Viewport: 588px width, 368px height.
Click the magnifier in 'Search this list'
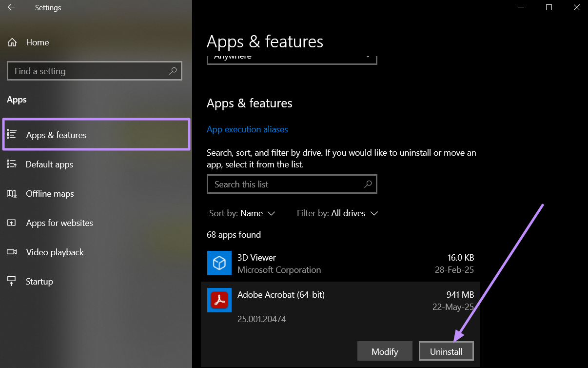pyautogui.click(x=368, y=184)
